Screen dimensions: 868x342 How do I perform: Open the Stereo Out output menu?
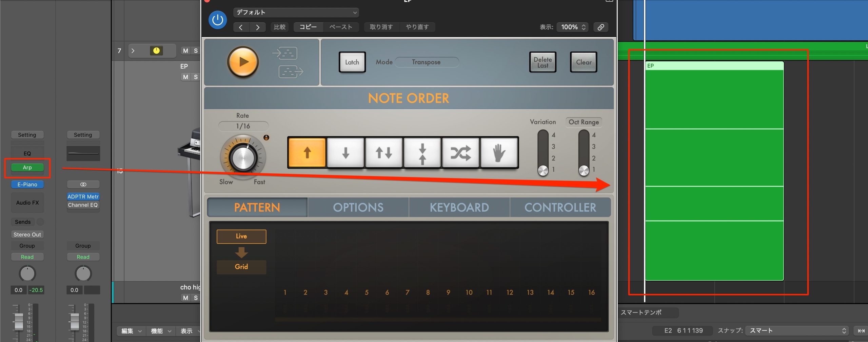tap(27, 234)
